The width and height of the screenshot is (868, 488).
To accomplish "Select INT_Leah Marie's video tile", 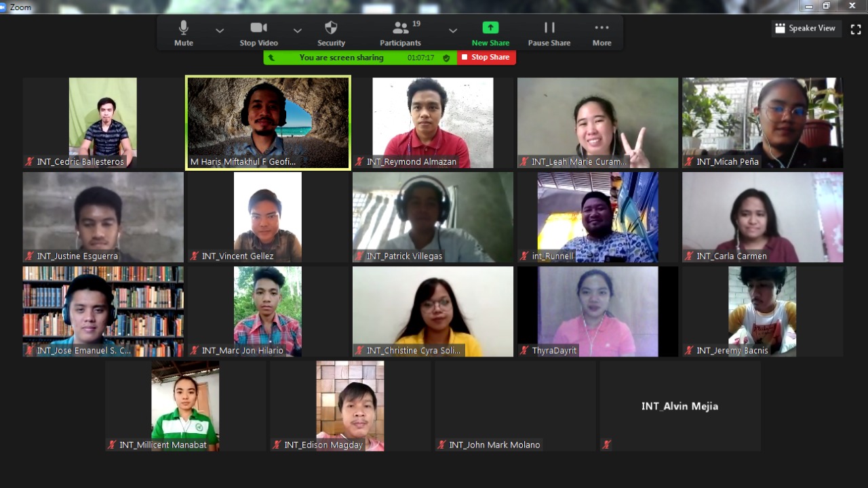I will tap(597, 122).
